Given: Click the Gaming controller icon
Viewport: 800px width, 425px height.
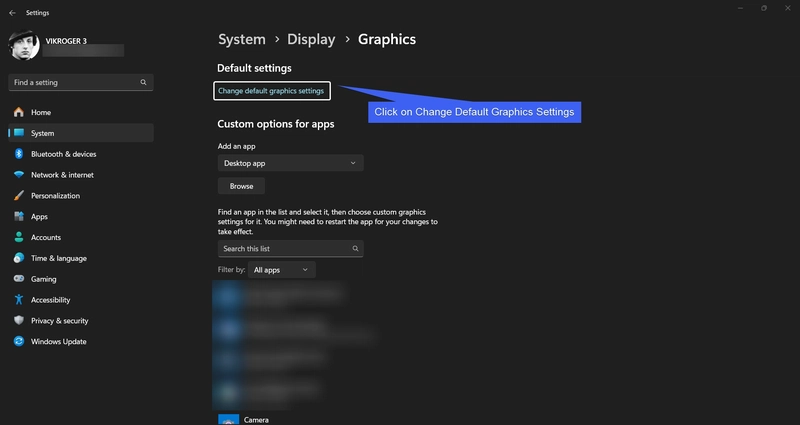Looking at the screenshot, I should tap(19, 279).
